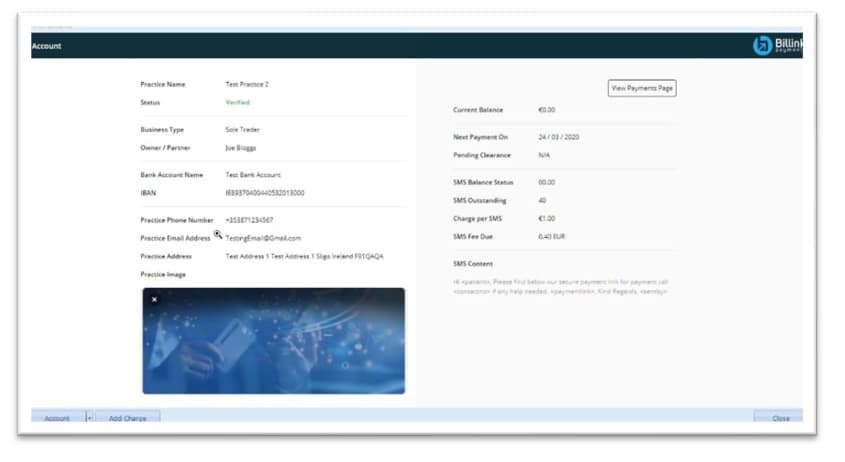This screenshot has height=462, width=845.
Task: Select the SMS Fee Due amount
Action: pos(552,236)
